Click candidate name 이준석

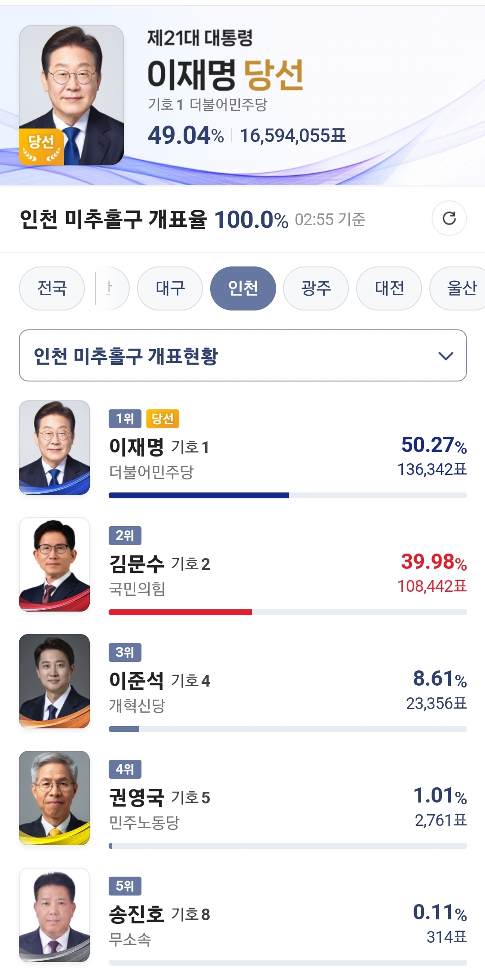click(137, 681)
